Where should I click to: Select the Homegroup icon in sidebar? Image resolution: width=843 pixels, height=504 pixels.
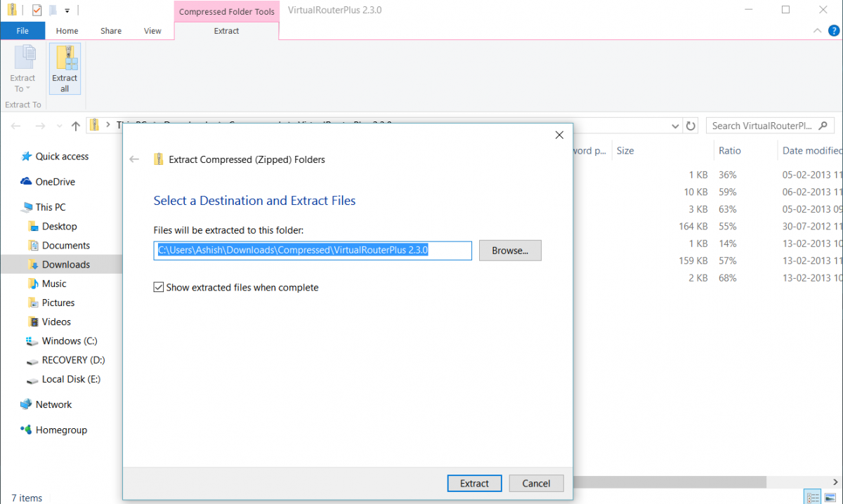pyautogui.click(x=26, y=430)
